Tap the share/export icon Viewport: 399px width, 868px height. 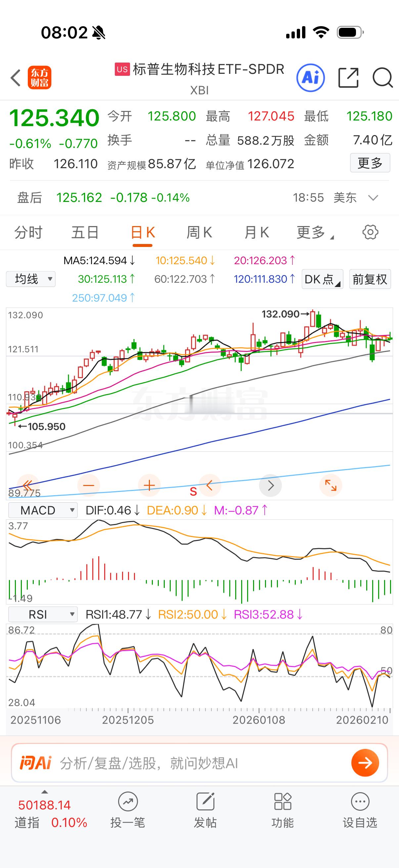(348, 78)
